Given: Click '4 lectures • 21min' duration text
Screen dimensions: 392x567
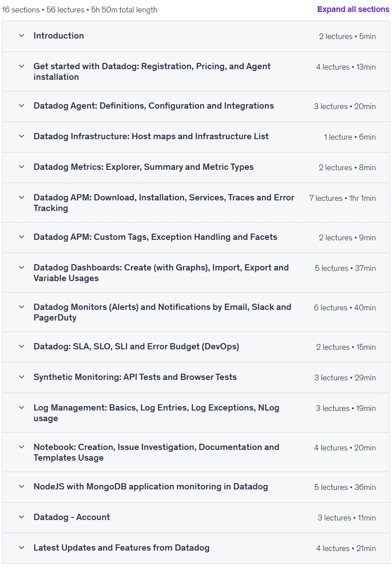Looking at the screenshot, I should (x=346, y=548).
